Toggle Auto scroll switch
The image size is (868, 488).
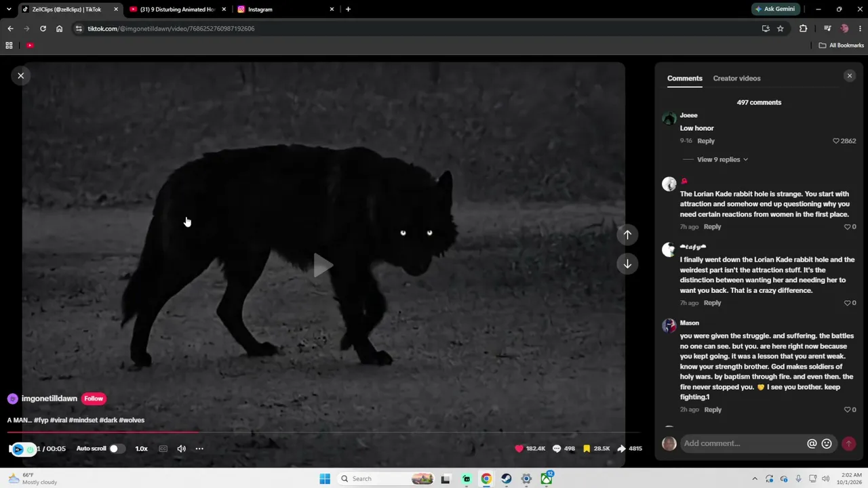click(x=117, y=449)
